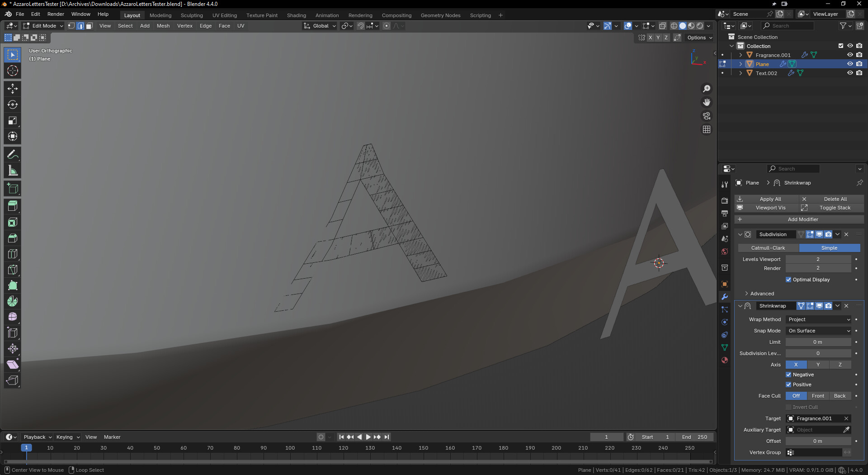Enable face select mode
The image size is (868, 475).
click(90, 26)
